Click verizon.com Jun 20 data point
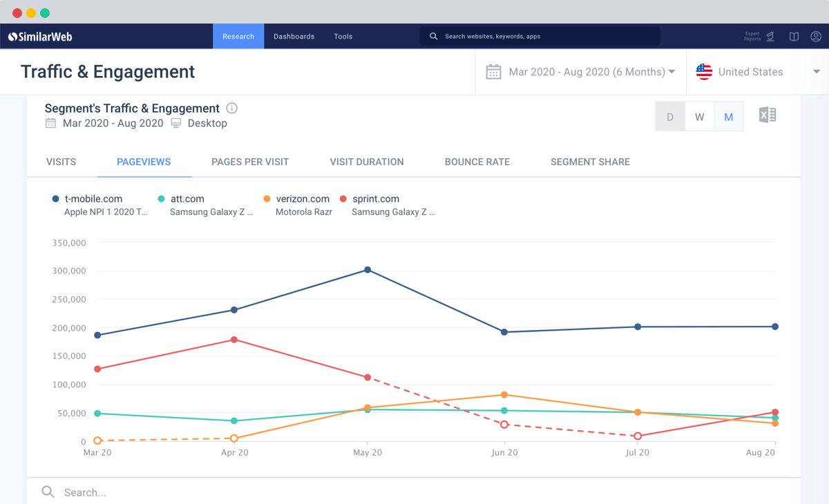This screenshot has width=829, height=504. pos(504,395)
